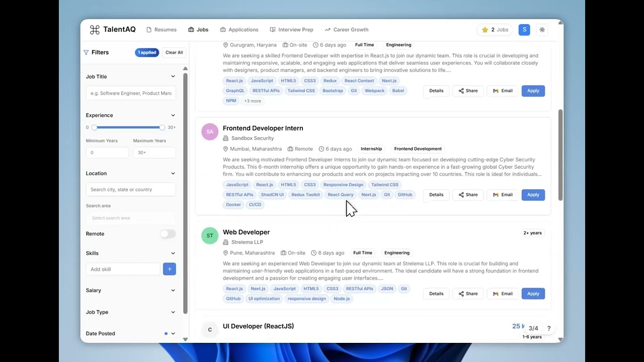Apply to the Web Developer job
Screen dimensions: 644x362
coord(533,294)
